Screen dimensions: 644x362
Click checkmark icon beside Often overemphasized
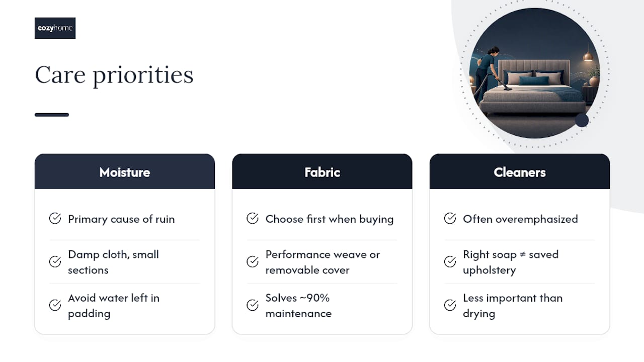coord(450,218)
